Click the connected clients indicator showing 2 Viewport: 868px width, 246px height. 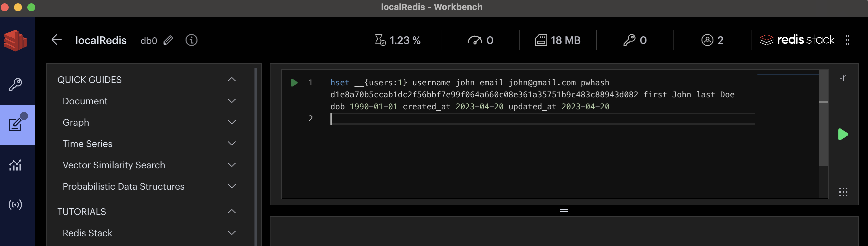coord(712,40)
